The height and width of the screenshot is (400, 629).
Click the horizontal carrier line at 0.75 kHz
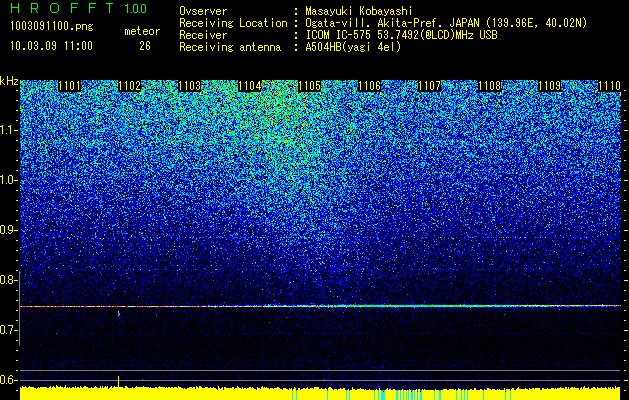coord(320,306)
